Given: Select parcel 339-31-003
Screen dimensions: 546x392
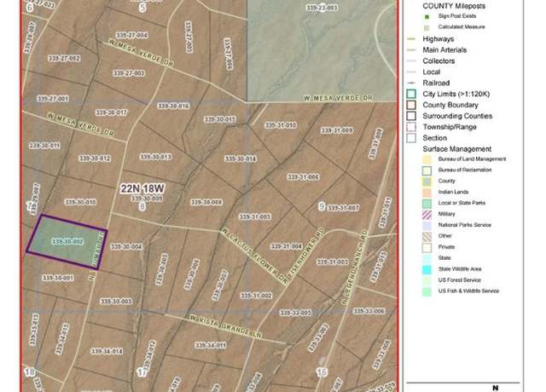Looking at the screenshot, I should click(x=332, y=262).
